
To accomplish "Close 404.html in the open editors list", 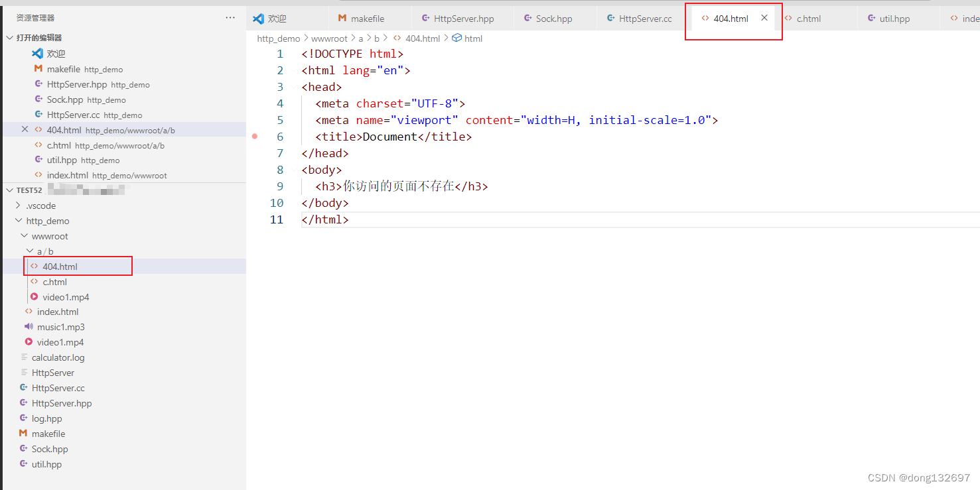I will 25,129.
